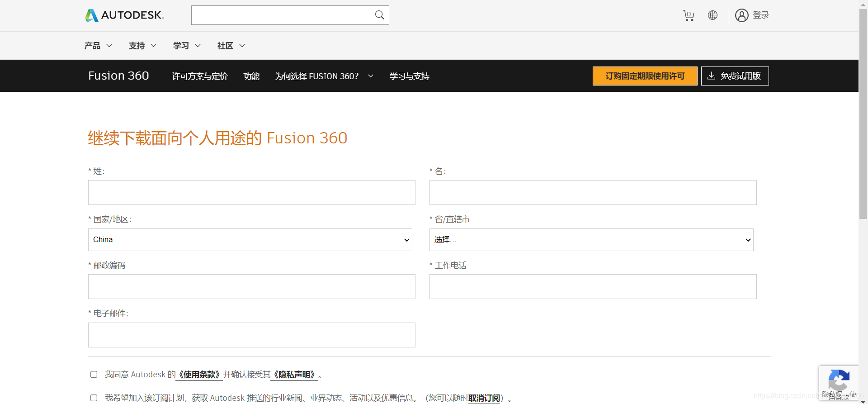Expand the 支持 menu
The width and height of the screenshot is (868, 404).
(142, 46)
